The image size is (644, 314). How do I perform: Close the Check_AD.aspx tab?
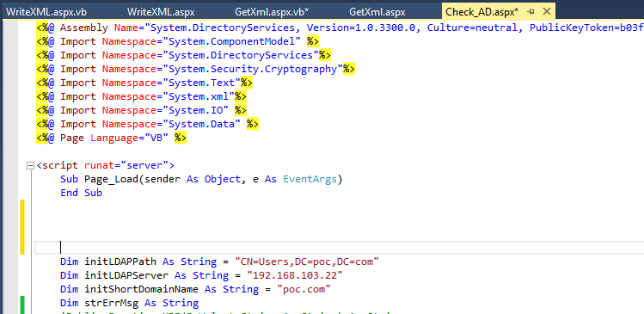click(547, 11)
